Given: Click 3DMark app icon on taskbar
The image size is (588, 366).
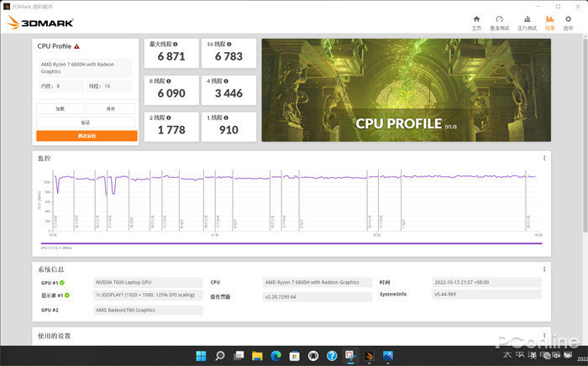Looking at the screenshot, I should click(370, 356).
